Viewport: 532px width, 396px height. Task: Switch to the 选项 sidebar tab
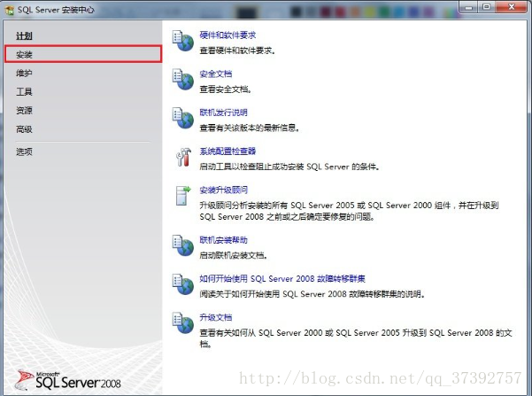pos(24,151)
